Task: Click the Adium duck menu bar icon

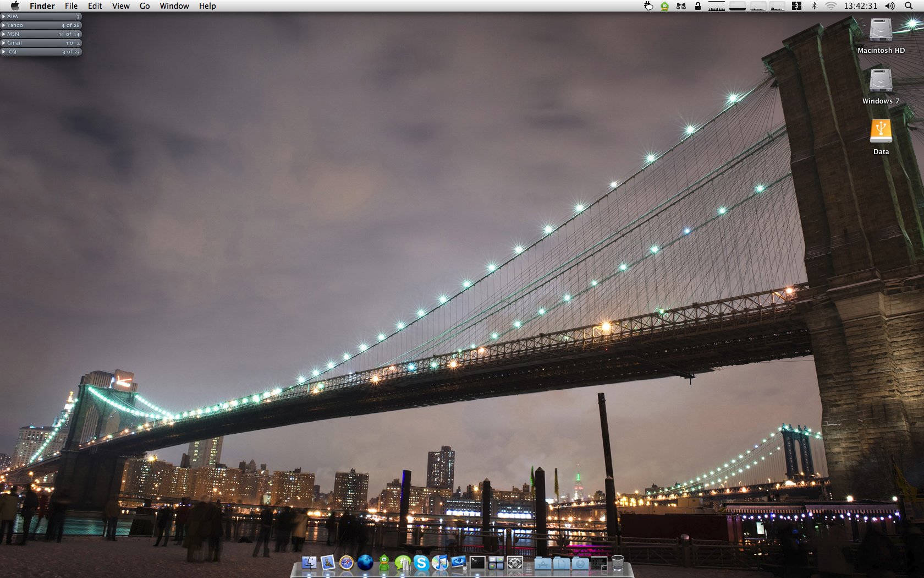Action: click(x=665, y=6)
